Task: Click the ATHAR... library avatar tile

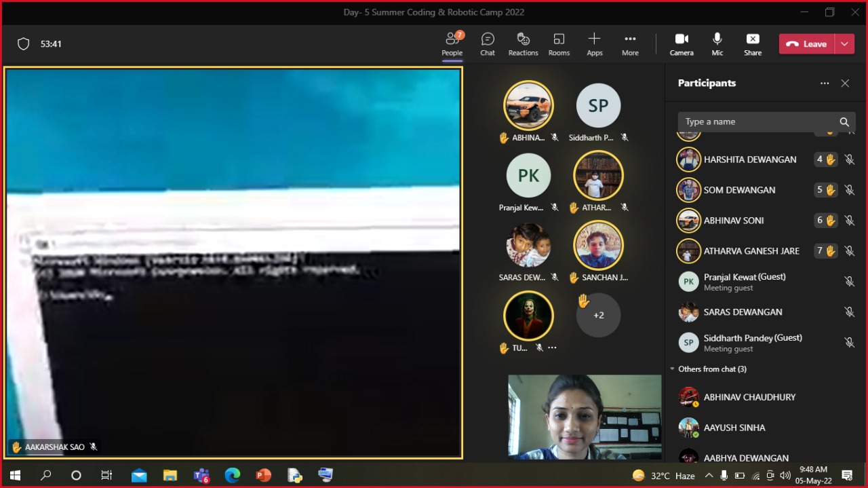Action: (x=598, y=176)
